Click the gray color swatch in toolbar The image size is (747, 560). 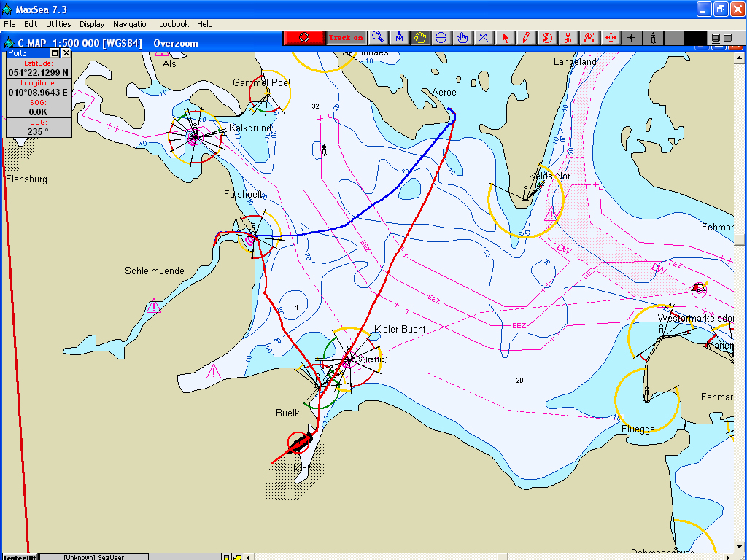coord(674,38)
